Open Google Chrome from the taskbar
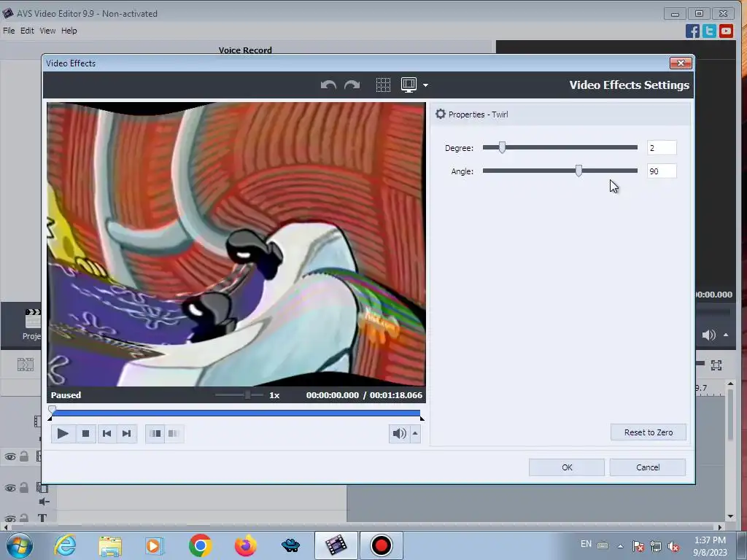This screenshot has width=747, height=560. click(200, 545)
